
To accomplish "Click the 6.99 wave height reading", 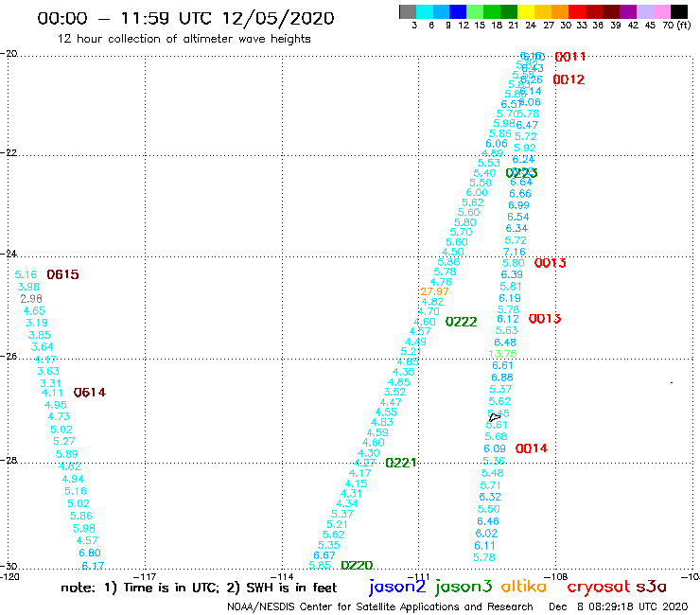I will click(518, 205).
